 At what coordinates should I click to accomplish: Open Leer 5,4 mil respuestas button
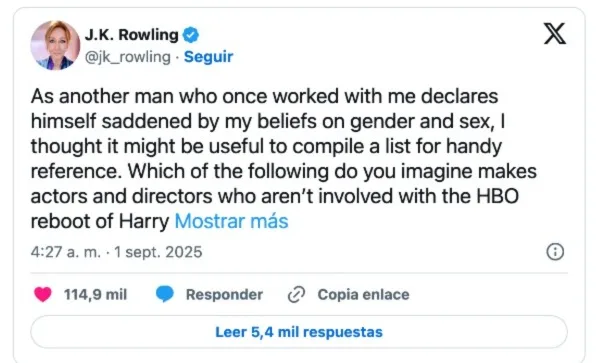pyautogui.click(x=299, y=332)
